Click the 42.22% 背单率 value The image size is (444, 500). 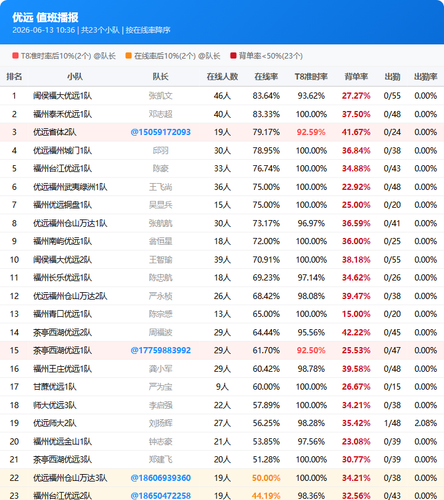coord(356,332)
